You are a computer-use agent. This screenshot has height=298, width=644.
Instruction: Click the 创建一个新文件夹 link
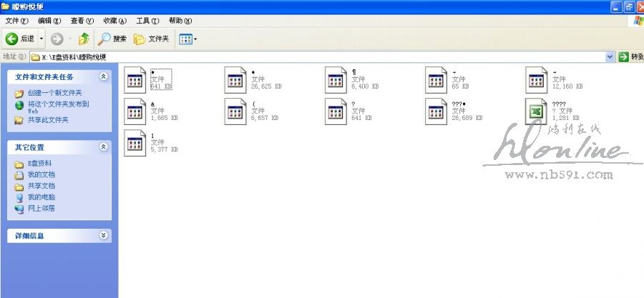point(54,93)
